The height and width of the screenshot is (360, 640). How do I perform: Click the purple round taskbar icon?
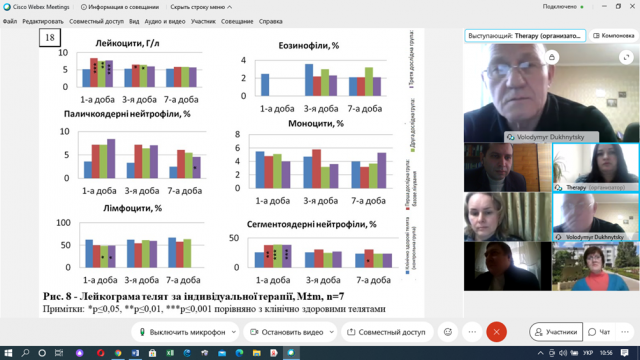tap(80, 353)
